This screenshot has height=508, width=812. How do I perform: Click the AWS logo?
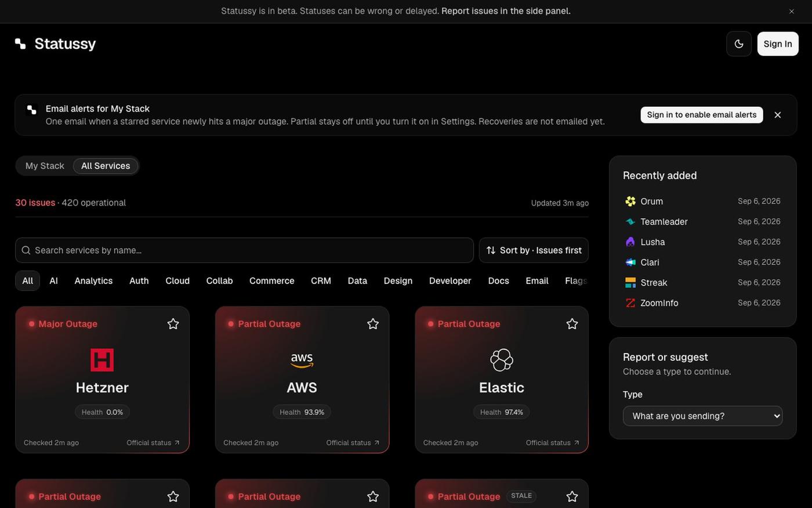pyautogui.click(x=302, y=360)
